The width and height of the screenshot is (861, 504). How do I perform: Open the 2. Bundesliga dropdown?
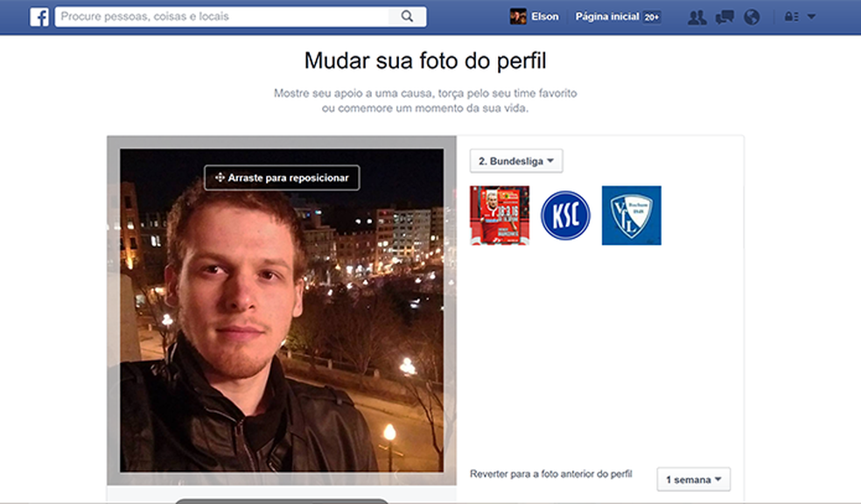(x=515, y=161)
